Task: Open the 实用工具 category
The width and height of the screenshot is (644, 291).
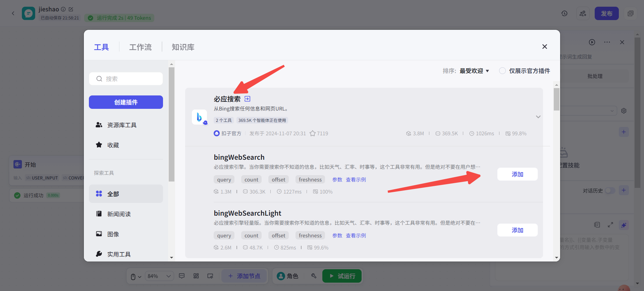Action: click(x=126, y=254)
